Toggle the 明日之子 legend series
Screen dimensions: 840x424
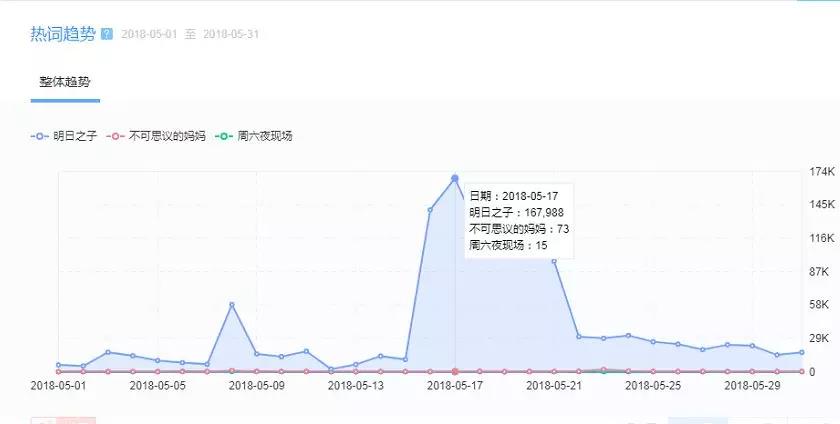point(64,136)
